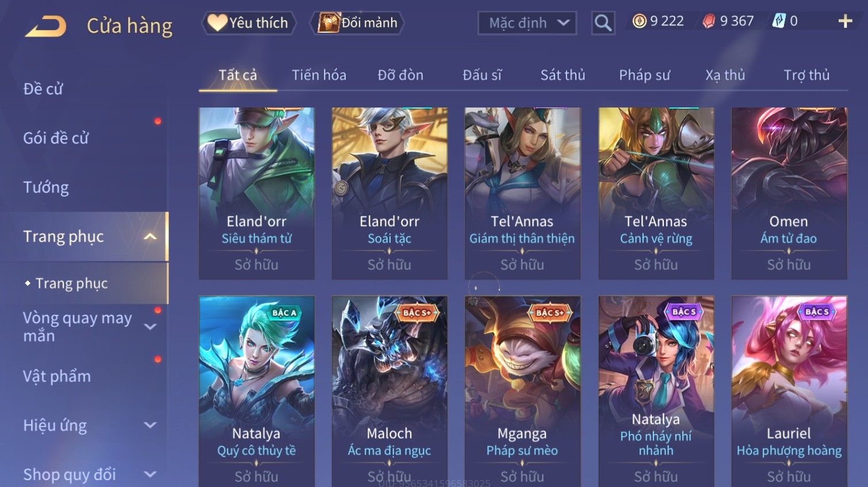The width and height of the screenshot is (868, 487).
Task: Open the search magnifier icon
Action: pos(603,23)
